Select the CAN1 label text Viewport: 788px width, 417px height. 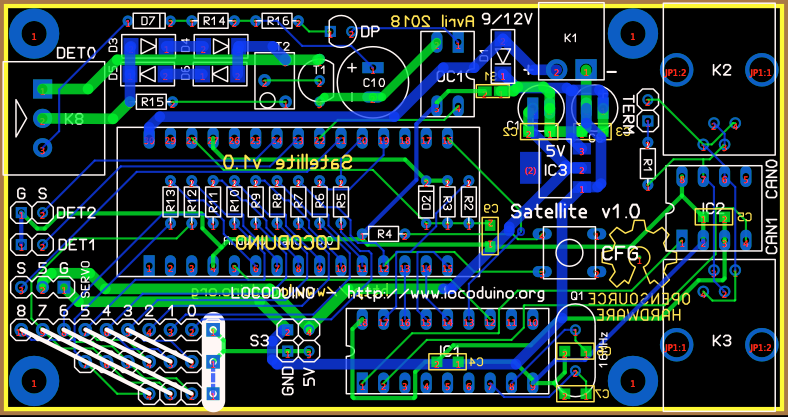click(771, 235)
